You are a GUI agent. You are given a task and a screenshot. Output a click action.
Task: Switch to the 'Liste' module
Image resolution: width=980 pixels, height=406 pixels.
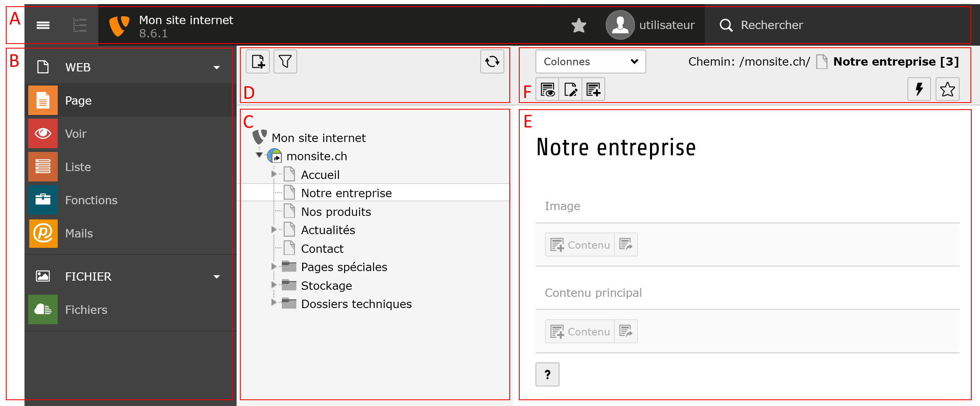pos(78,166)
